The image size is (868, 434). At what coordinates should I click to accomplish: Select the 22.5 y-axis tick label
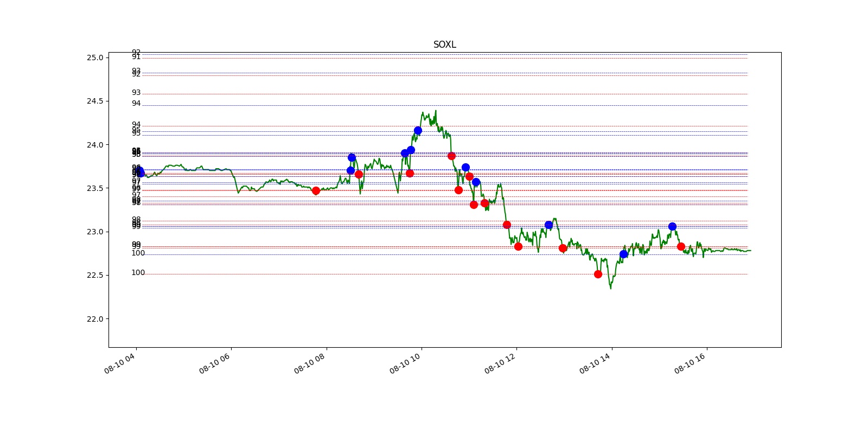coord(95,275)
